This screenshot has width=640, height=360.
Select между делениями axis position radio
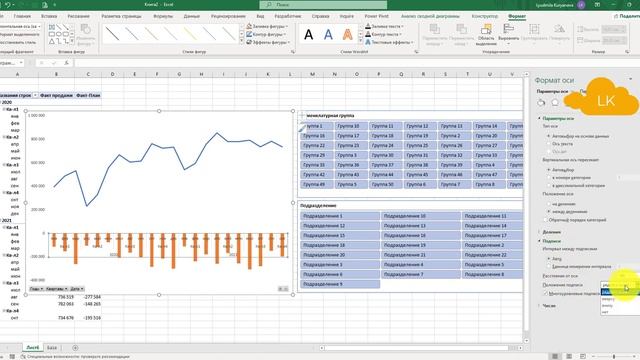tap(549, 211)
